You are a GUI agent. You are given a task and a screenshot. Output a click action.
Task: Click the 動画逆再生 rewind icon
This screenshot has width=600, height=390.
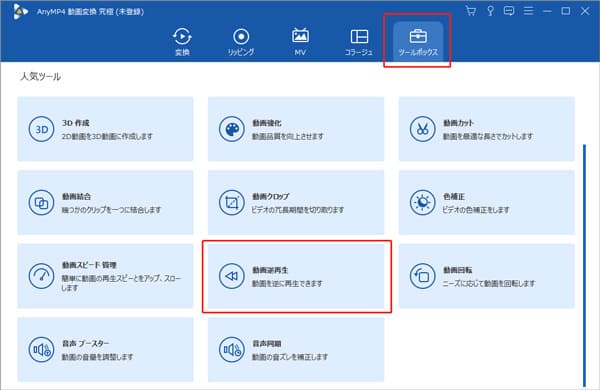[232, 276]
